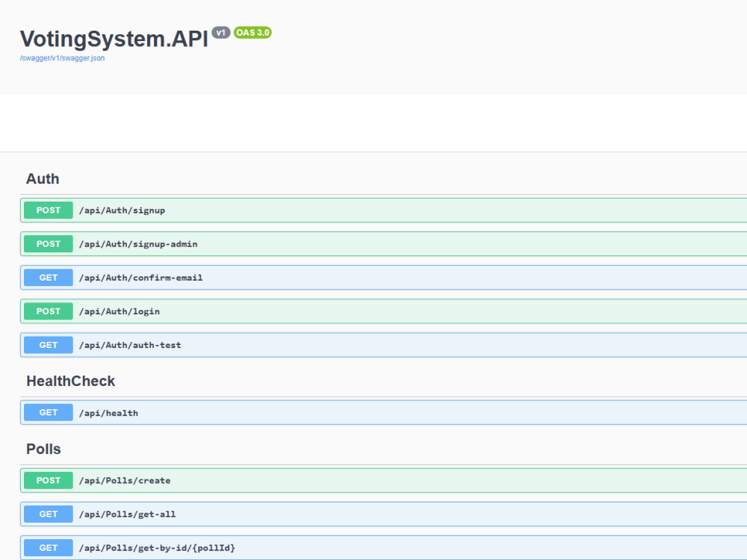Viewport: 747px width, 560px height.
Task: Expand the GET /api/Auth/confirm-email endpoint
Action: pos(383,278)
